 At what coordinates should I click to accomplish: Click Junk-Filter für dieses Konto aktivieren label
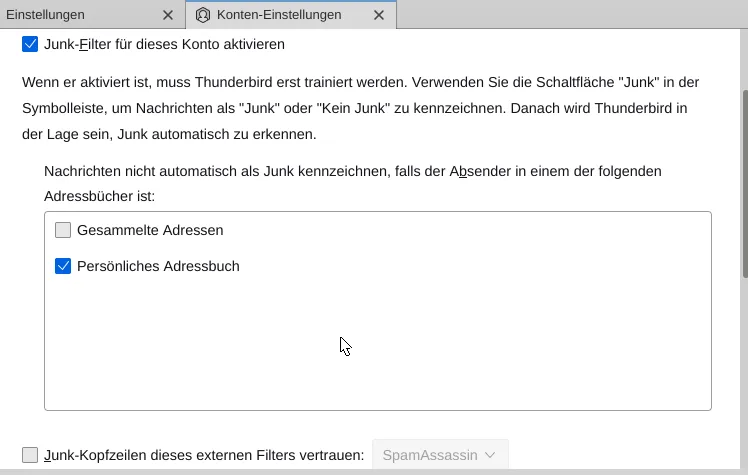pyautogui.click(x=164, y=44)
